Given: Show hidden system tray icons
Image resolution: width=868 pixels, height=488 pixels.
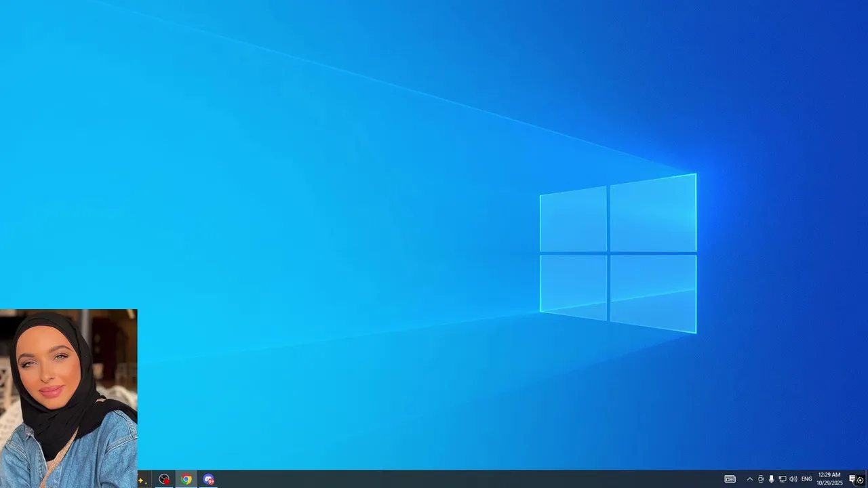Looking at the screenshot, I should pos(749,479).
